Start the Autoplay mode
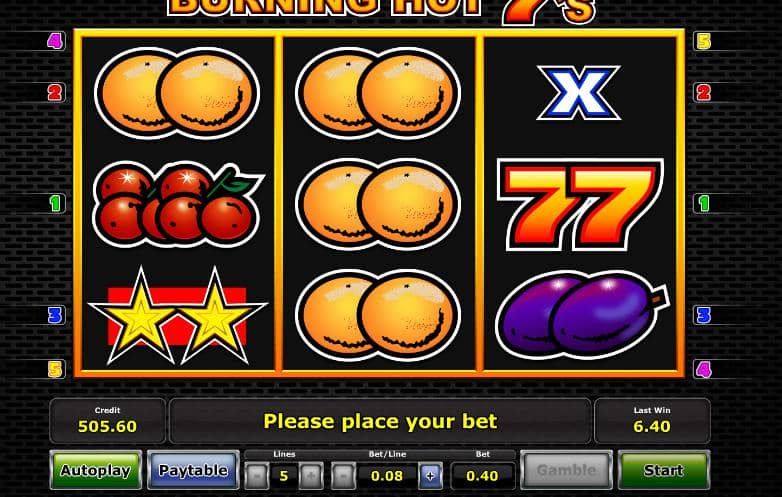 tap(96, 470)
